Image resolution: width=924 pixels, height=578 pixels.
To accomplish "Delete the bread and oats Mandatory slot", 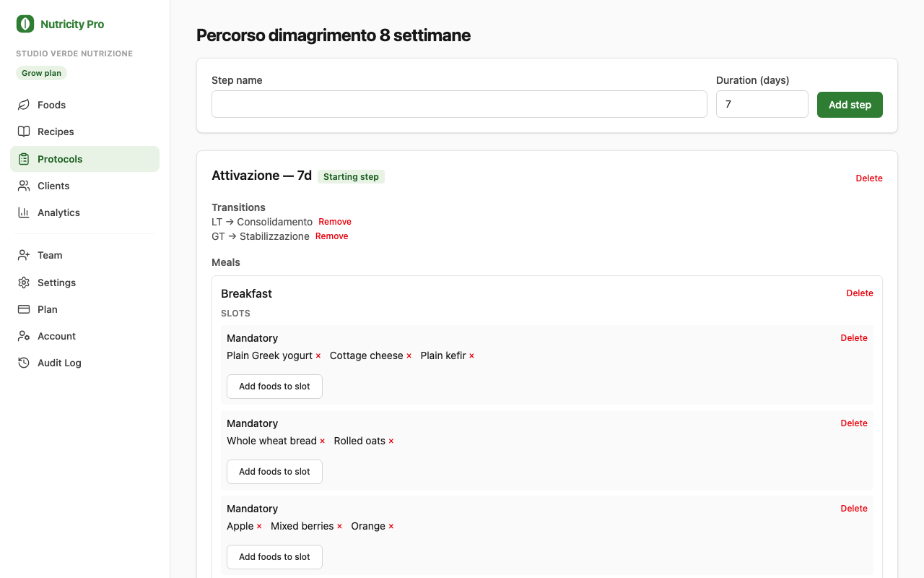I will click(854, 423).
